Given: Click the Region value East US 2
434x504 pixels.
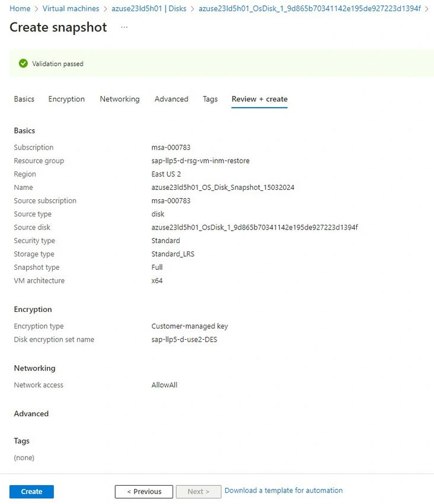Looking at the screenshot, I should tap(166, 174).
